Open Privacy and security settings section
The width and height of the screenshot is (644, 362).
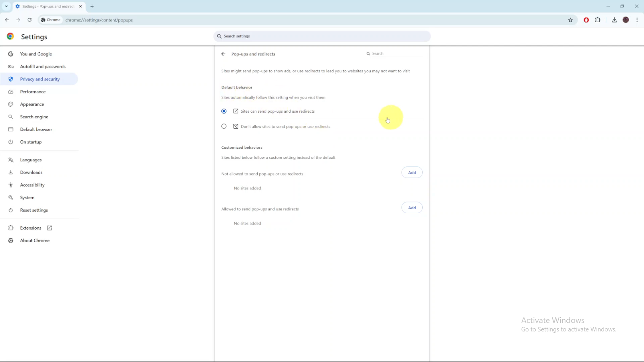pos(40,79)
